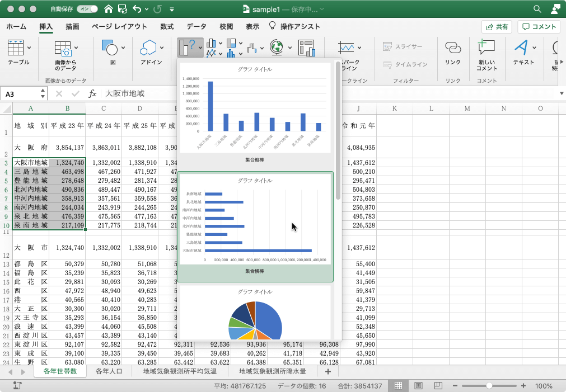566x392 pixels.
Task: Expand the アドイン add-ins dropdown
Action: pyautogui.click(x=161, y=48)
